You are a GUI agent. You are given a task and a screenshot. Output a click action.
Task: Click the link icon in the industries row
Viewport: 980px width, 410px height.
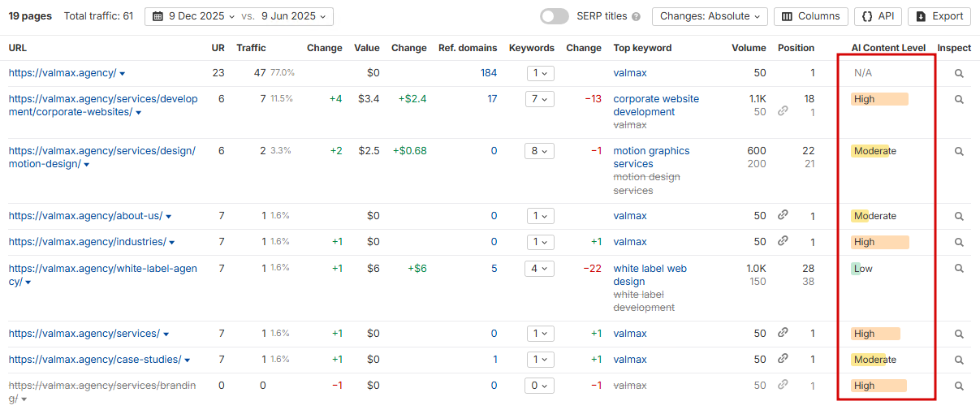(783, 241)
